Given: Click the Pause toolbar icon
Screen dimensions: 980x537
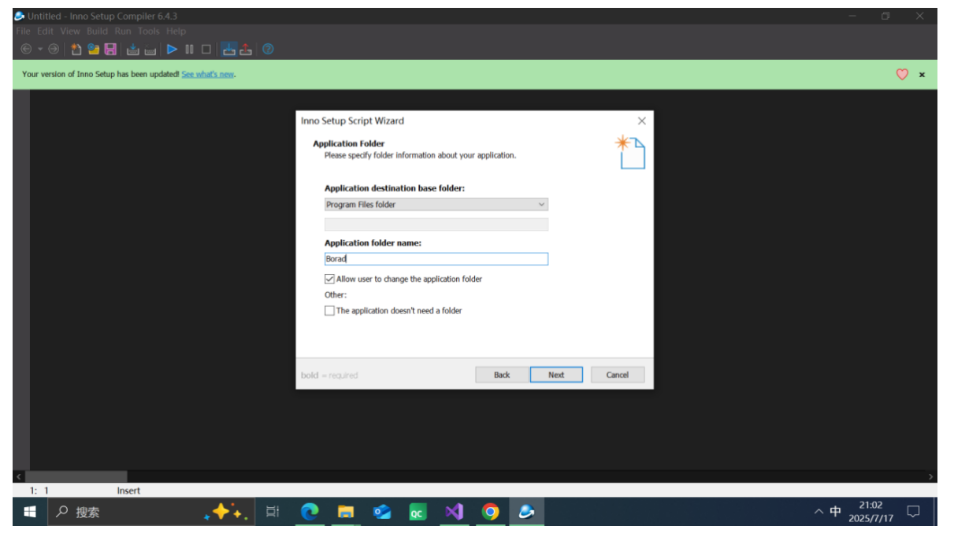Looking at the screenshot, I should coord(189,49).
